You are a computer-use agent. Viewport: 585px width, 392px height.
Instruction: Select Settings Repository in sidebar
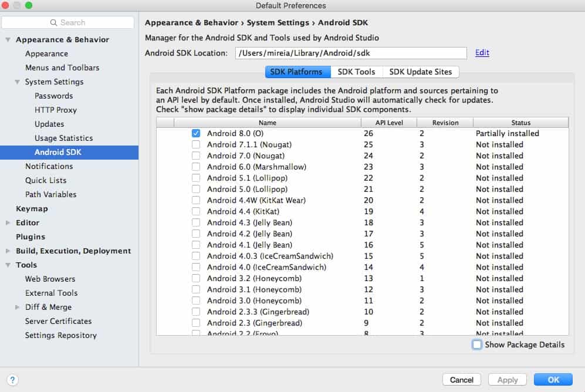pyautogui.click(x=61, y=335)
